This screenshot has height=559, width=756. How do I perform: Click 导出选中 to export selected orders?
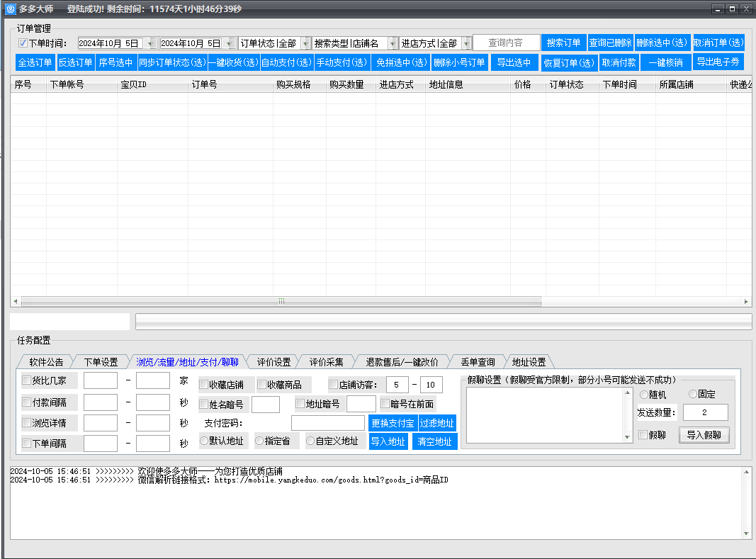[x=514, y=62]
